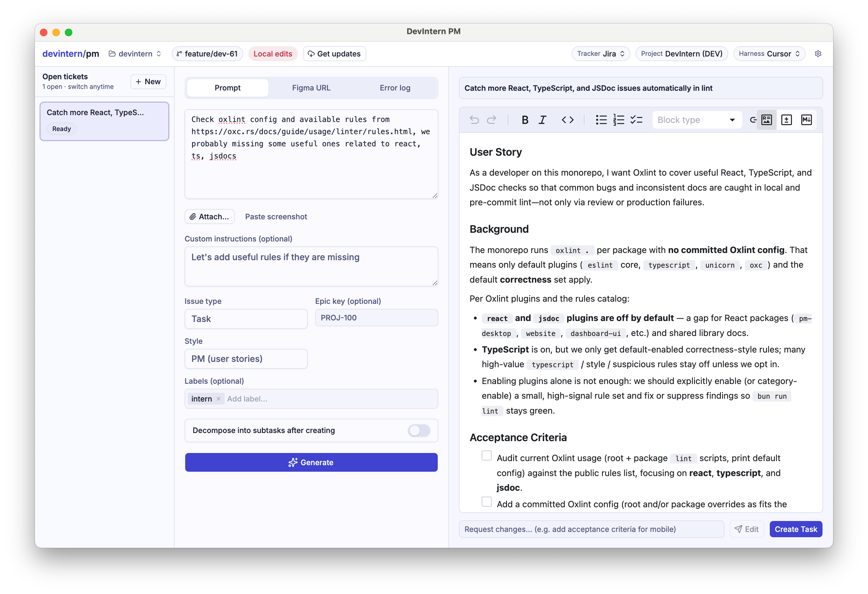Click the Ready status badge
Screen dimensions: 868x594
[x=62, y=129]
